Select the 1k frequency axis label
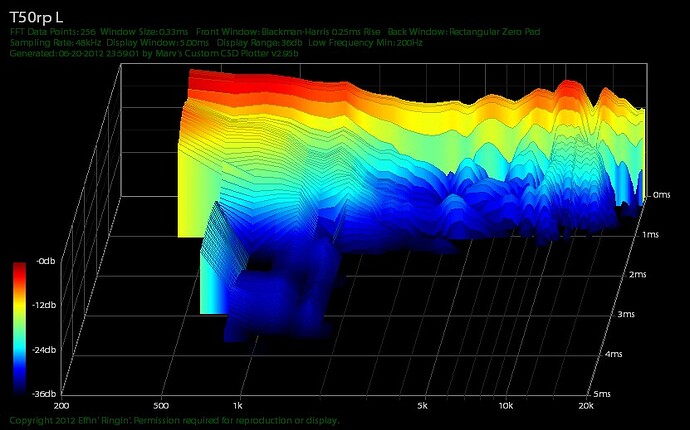690x430 pixels. 238,407
